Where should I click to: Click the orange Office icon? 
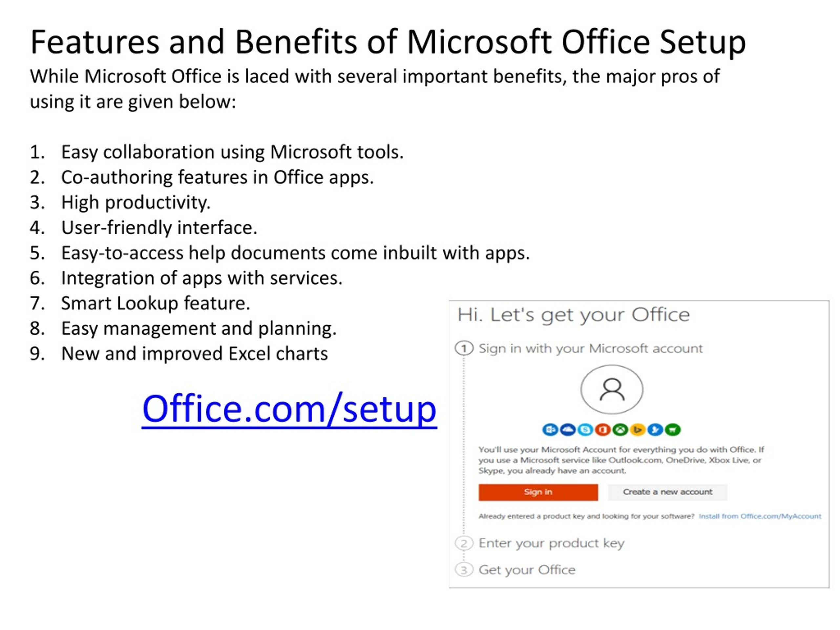coord(603,430)
